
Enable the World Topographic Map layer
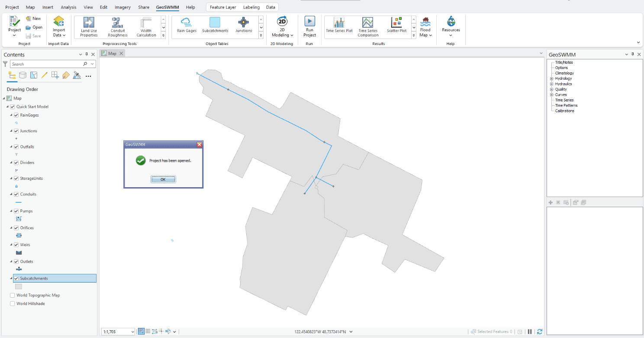pos(13,295)
